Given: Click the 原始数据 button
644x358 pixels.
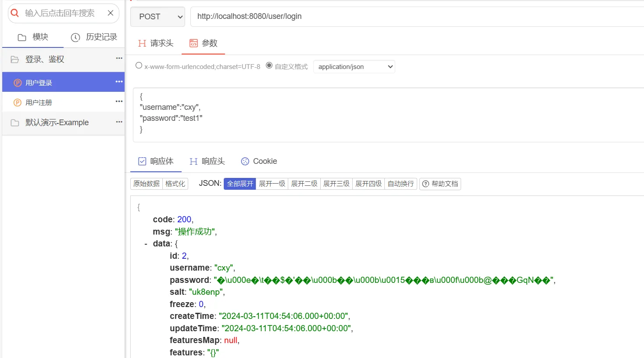Looking at the screenshot, I should pos(147,184).
